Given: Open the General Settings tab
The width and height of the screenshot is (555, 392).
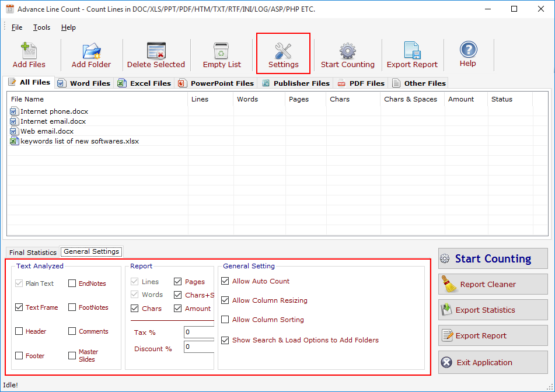Looking at the screenshot, I should (x=91, y=251).
